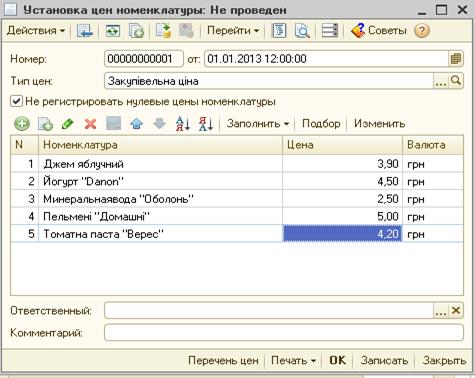475x378 pixels.
Task: Click the document structure icon after Перейти
Action: [279, 31]
